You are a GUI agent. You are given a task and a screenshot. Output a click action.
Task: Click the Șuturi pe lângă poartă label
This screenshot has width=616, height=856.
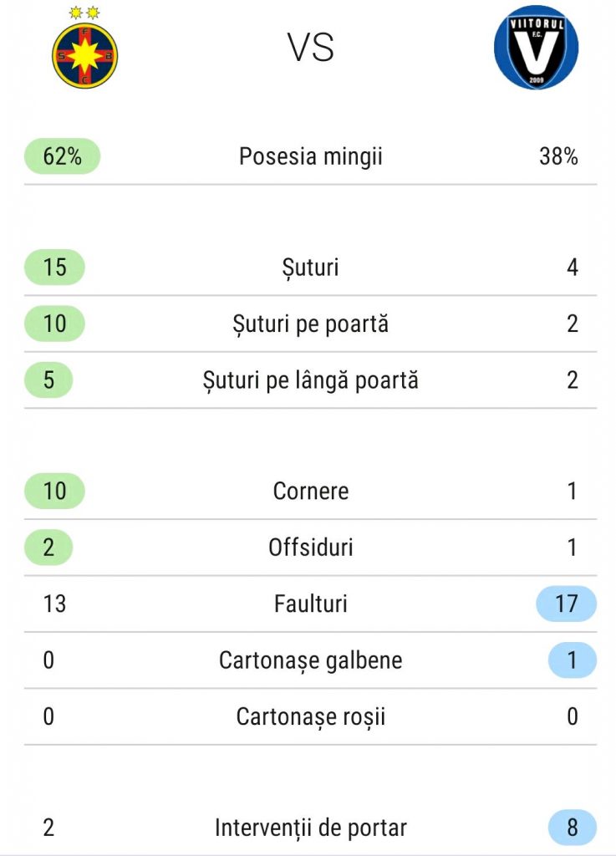[x=311, y=380]
